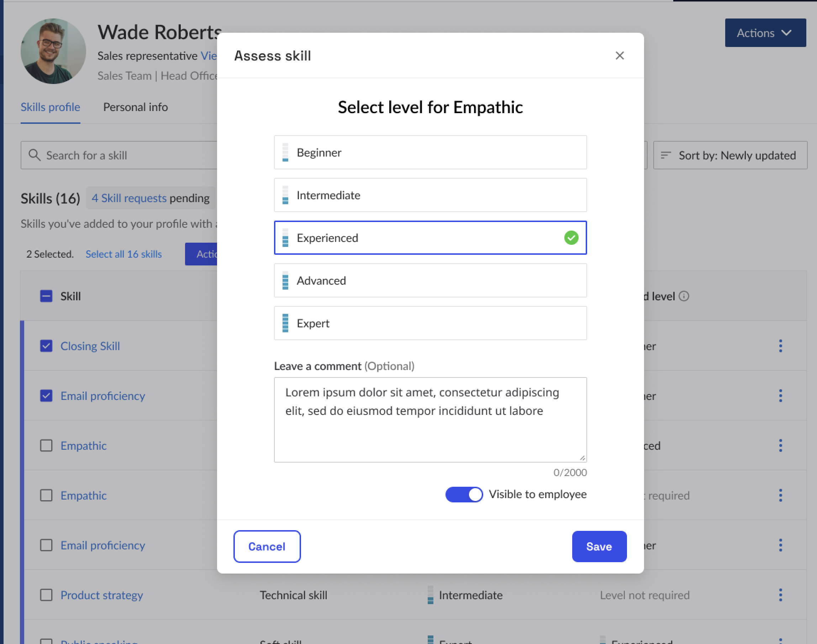
Task: Select the Experienced skill level
Action: click(431, 237)
